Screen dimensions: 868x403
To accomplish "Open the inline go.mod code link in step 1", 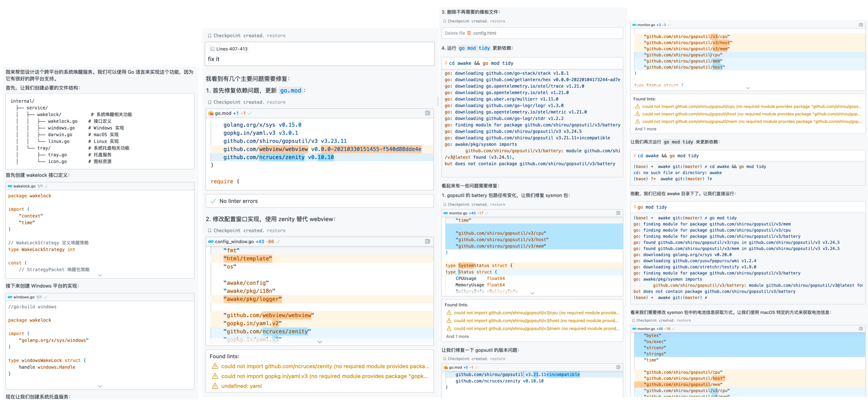I will pyautogui.click(x=290, y=91).
